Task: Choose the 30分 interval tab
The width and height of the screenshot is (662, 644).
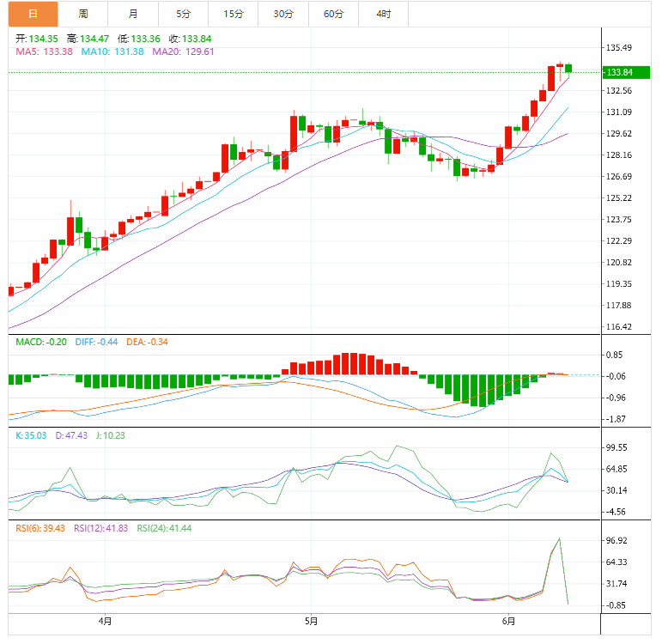Action: (x=282, y=14)
